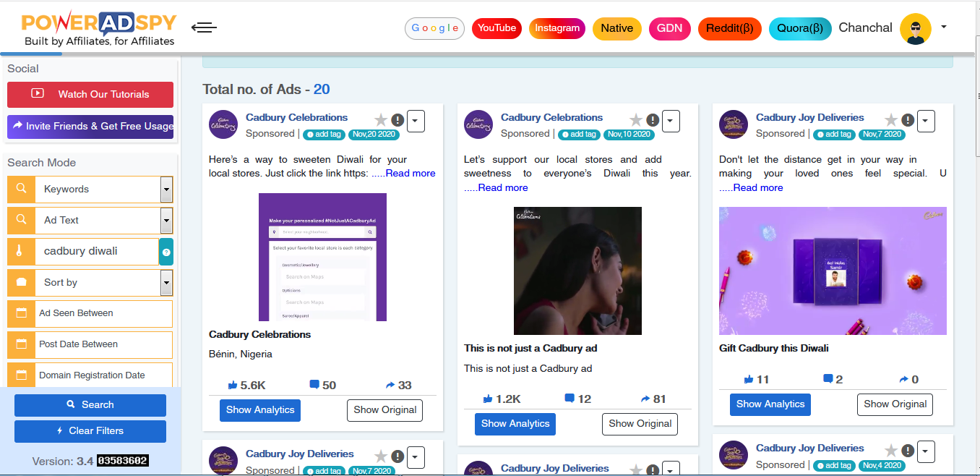This screenshot has width=980, height=476.
Task: Switch to the Reddit(β) tab
Action: (729, 28)
